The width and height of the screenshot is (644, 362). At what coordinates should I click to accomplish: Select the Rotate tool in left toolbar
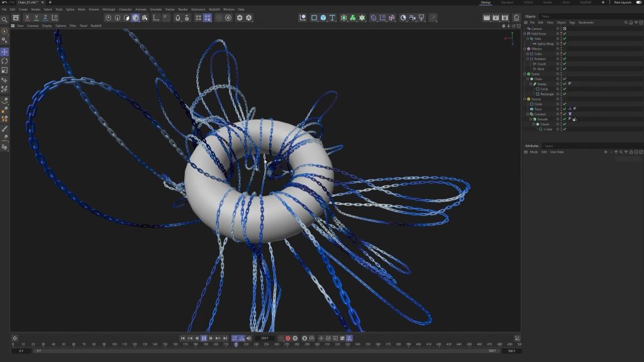tap(4, 61)
